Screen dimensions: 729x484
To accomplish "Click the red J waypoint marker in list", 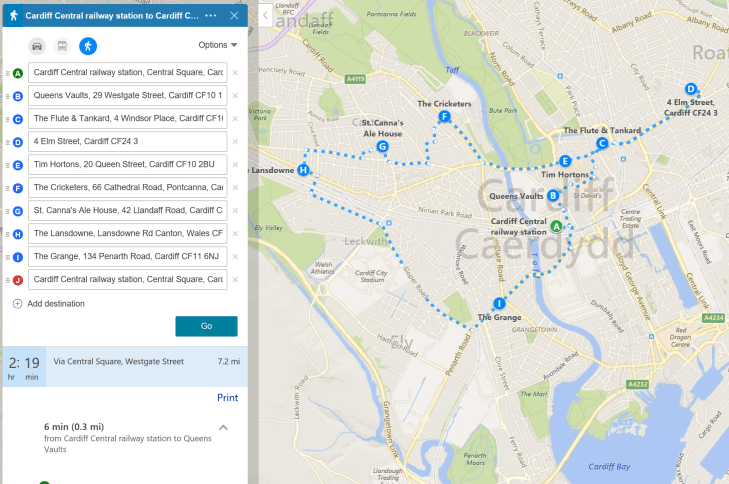I will coord(18,280).
